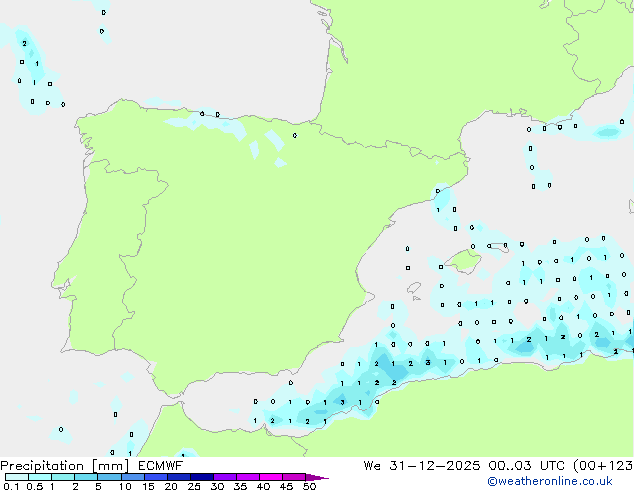The width and height of the screenshot is (634, 490).
Task: Pick the 45–50 mm legend color swatch
Action: click(x=294, y=477)
